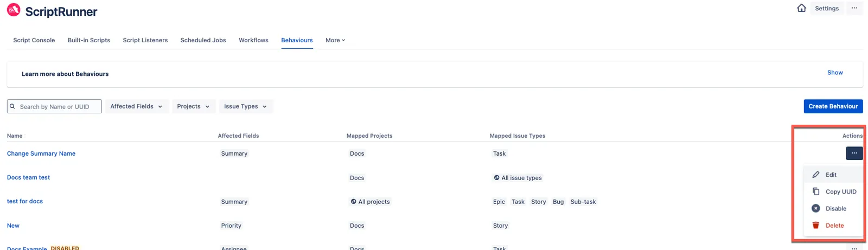Screen dimensions: 868x250
Task: Open actions menu for Change Summary Name
Action: (x=854, y=153)
